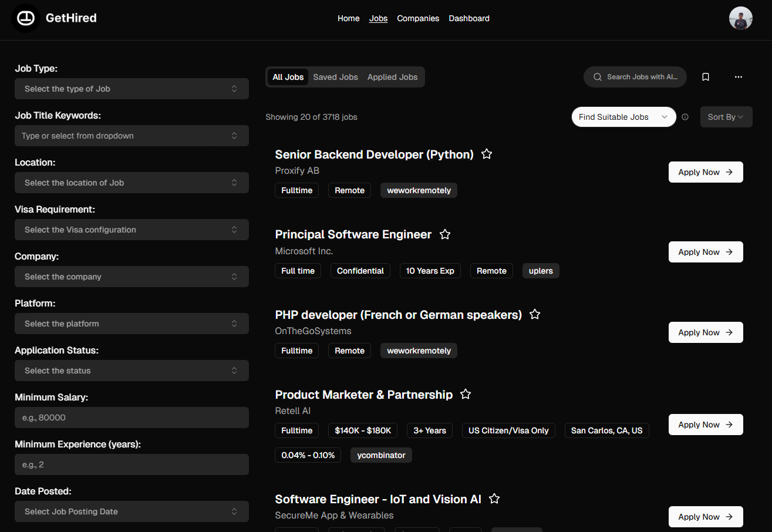Image resolution: width=772 pixels, height=532 pixels.
Task: Apply Now for Product Marketer & Partnership
Action: 705,425
